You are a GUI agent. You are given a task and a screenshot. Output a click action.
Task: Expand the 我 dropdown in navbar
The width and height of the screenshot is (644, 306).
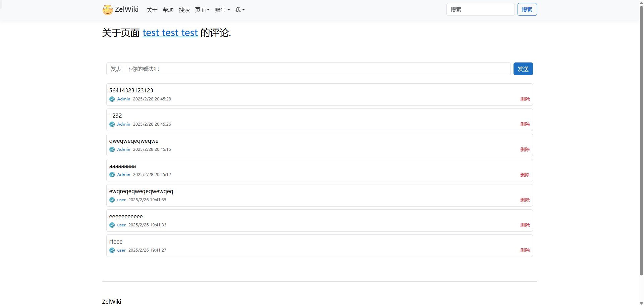coord(239,10)
